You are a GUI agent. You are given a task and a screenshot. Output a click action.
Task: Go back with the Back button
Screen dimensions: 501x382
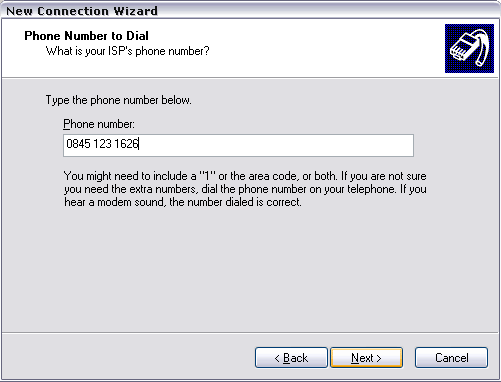pyautogui.click(x=291, y=358)
